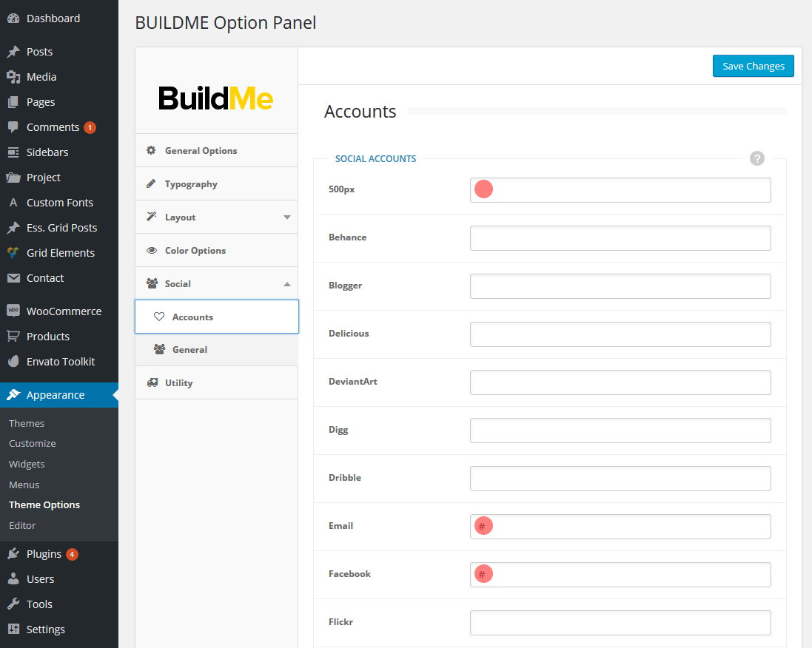Click the Social users icon
Viewport: 812px width, 648px height.
pyautogui.click(x=153, y=283)
